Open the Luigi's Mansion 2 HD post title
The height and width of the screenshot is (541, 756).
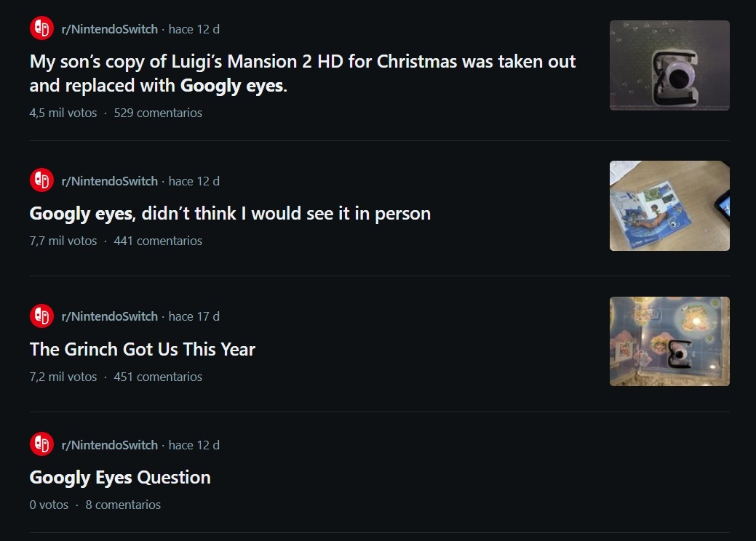tap(302, 73)
